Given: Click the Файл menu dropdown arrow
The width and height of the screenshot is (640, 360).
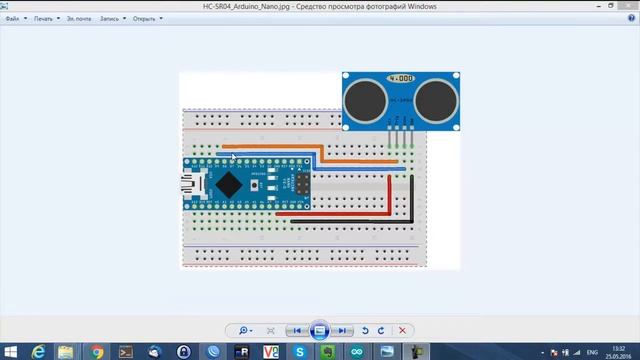Looking at the screenshot, I should point(25,19).
